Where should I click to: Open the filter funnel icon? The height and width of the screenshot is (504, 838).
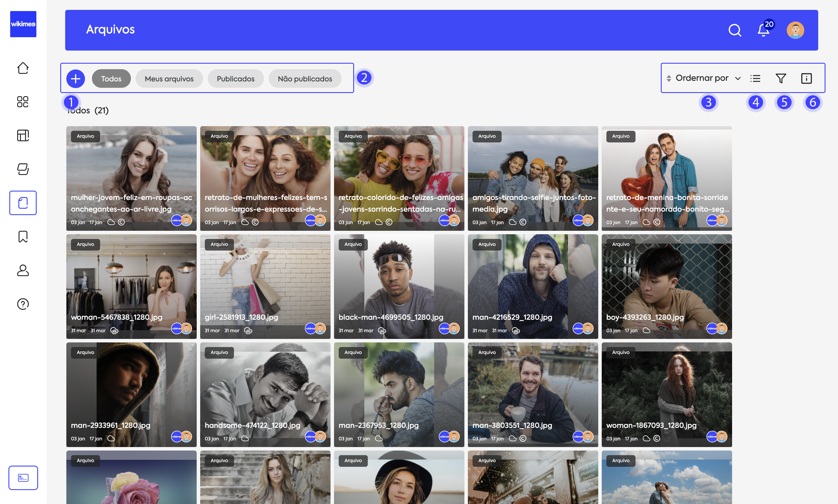coord(781,78)
